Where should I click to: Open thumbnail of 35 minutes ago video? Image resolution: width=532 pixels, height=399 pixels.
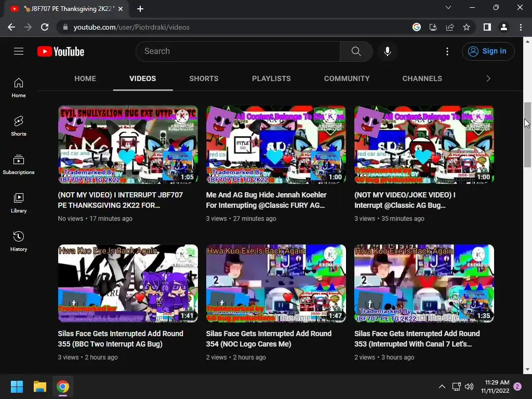click(x=424, y=145)
